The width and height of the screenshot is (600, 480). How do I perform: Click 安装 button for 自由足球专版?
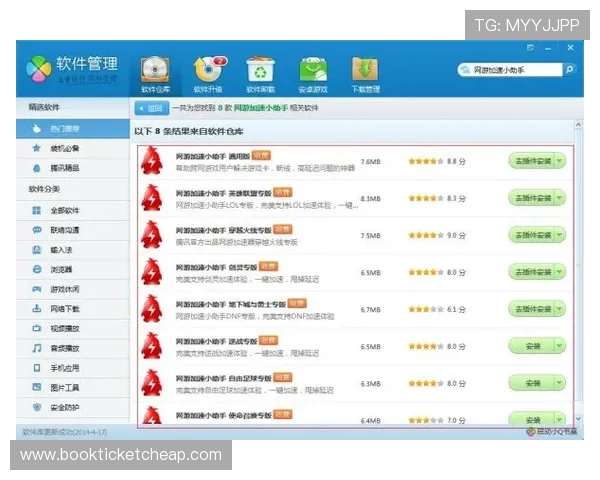click(531, 383)
